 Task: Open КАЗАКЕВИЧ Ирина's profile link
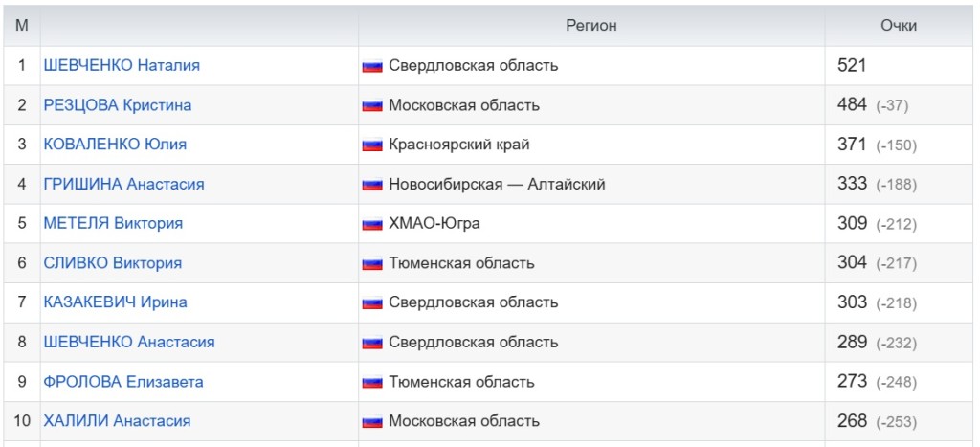pyautogui.click(x=115, y=302)
